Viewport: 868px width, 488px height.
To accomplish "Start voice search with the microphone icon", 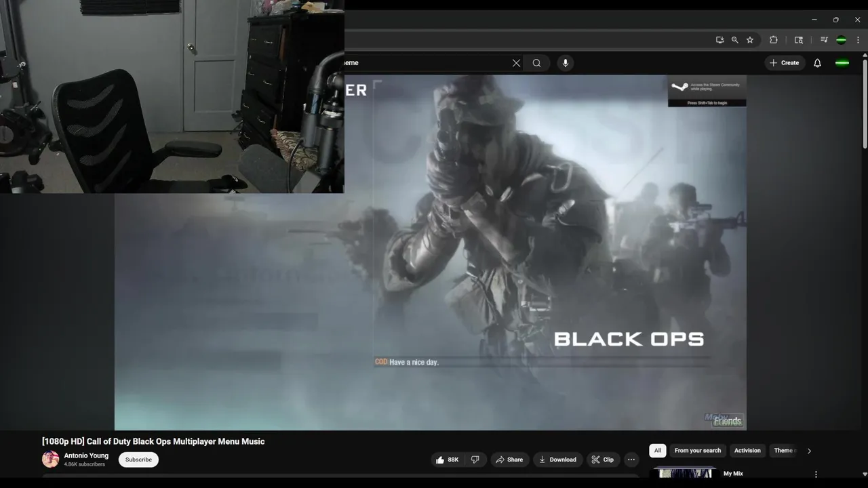I will click(566, 63).
